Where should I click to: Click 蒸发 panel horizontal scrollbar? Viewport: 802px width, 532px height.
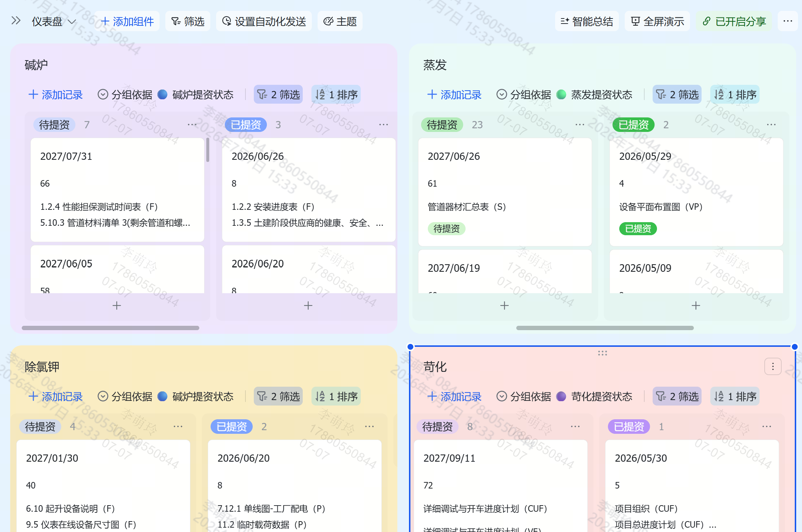[x=605, y=328]
